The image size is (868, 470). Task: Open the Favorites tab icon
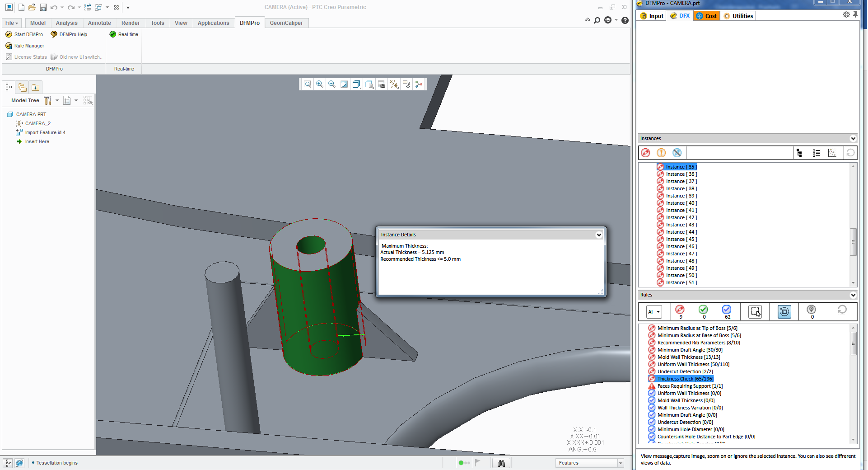tap(35, 87)
